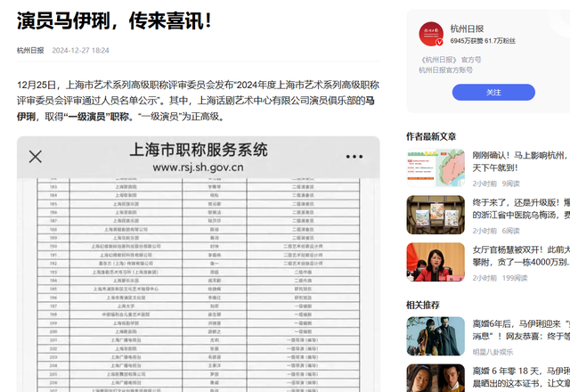Open thumbnail for 离婚 6 年零 18 天 article
Viewport: 570px width, 392px height.
pos(436,378)
